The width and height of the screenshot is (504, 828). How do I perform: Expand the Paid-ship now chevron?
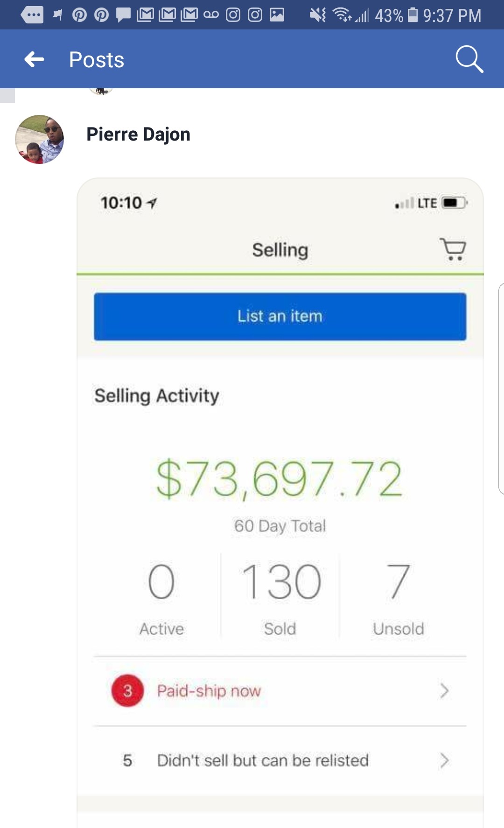[444, 691]
